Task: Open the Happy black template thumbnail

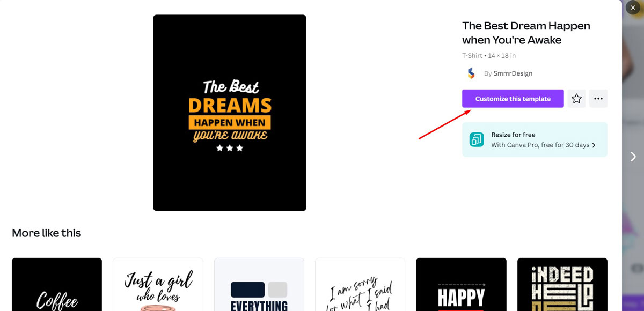Action: [461, 285]
